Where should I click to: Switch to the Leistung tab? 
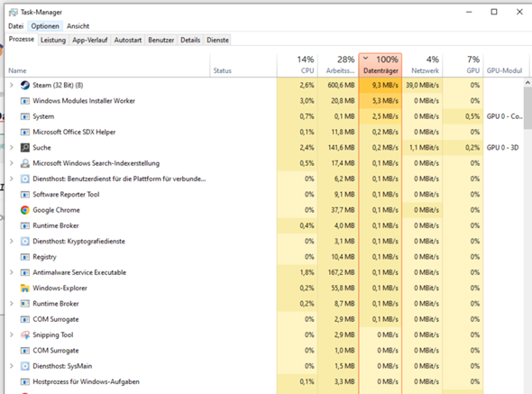pos(53,40)
